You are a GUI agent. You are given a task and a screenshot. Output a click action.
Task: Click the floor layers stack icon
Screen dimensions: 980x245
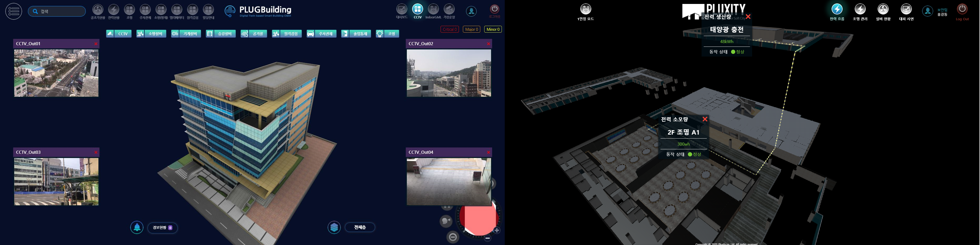(334, 227)
